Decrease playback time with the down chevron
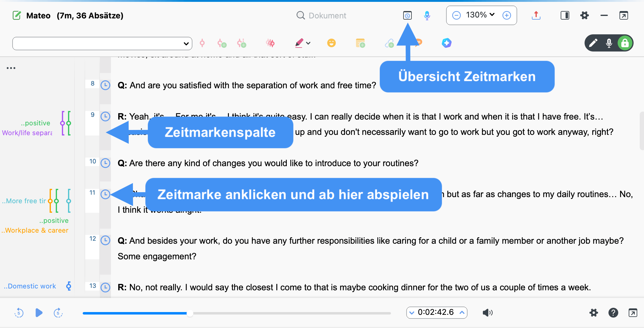Image resolution: width=644 pixels, height=328 pixels. click(x=412, y=313)
